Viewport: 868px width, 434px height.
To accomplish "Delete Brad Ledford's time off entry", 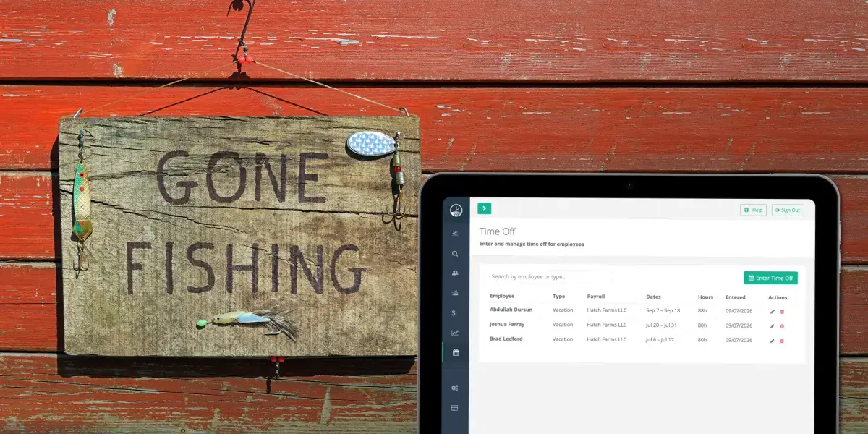I will [x=782, y=341].
